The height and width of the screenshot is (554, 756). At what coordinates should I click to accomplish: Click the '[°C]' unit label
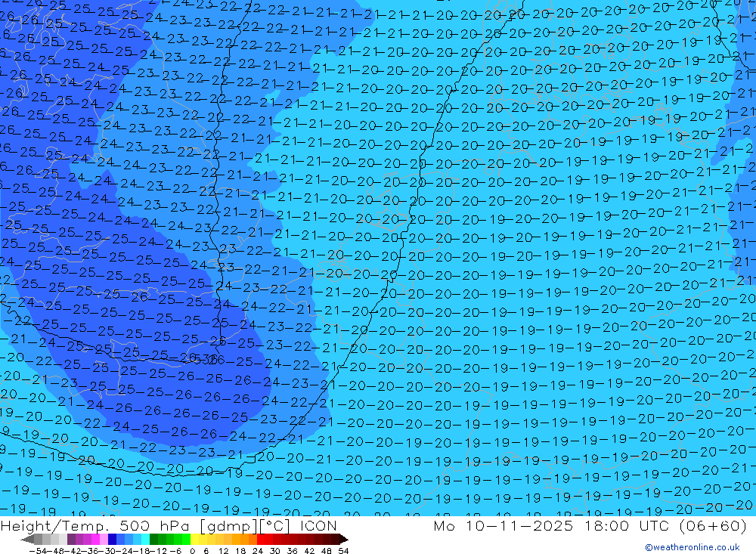pos(275,525)
